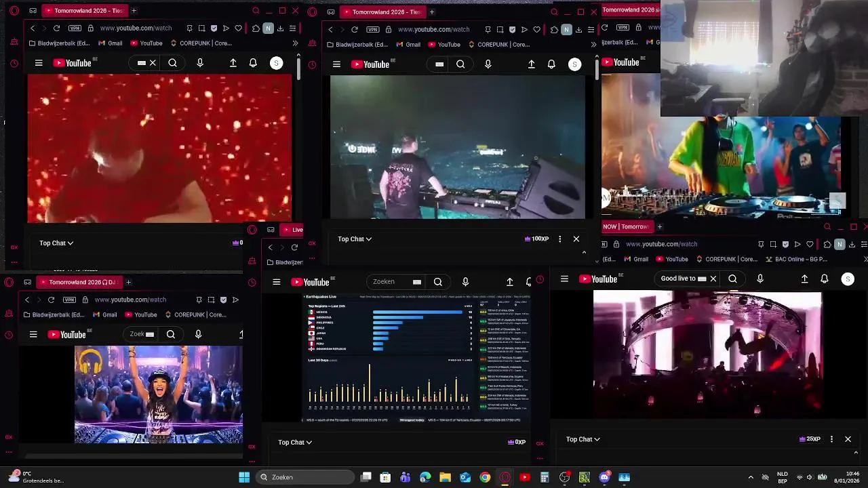Reload the page in top-left browser window
868x488 pixels.
pos(56,28)
